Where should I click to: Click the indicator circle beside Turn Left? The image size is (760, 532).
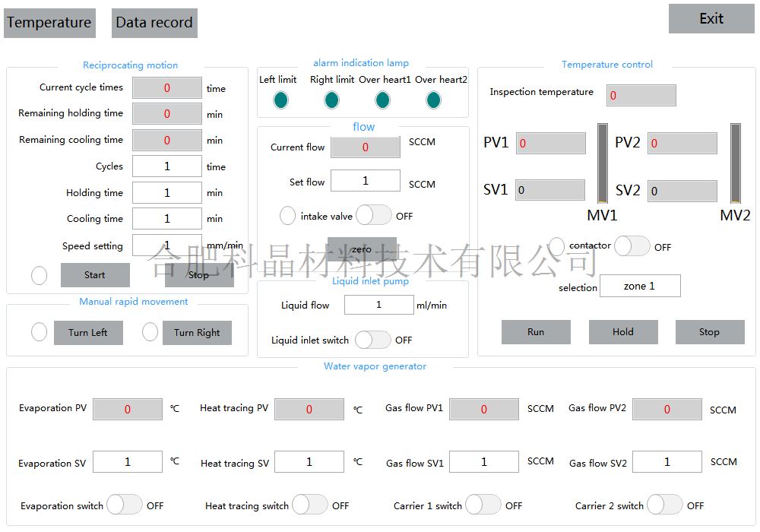click(x=39, y=332)
